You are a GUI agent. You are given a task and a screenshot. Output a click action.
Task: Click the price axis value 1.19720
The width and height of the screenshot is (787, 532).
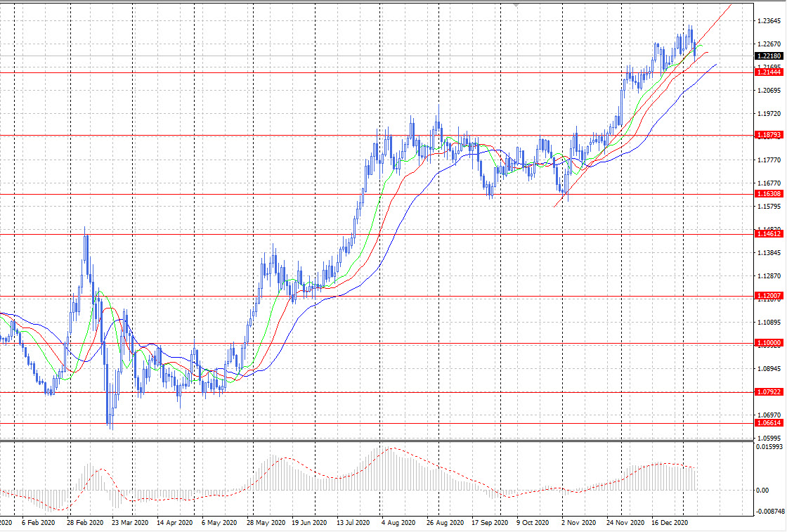point(769,114)
